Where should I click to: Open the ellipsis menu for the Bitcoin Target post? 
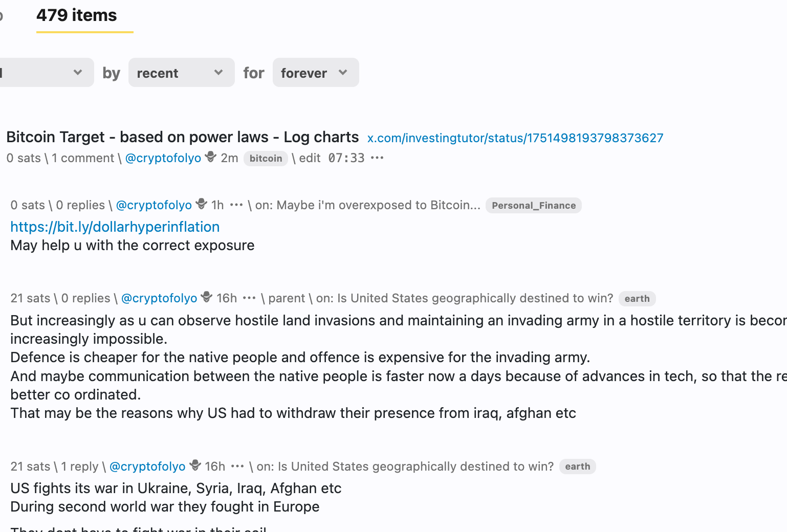tap(377, 158)
